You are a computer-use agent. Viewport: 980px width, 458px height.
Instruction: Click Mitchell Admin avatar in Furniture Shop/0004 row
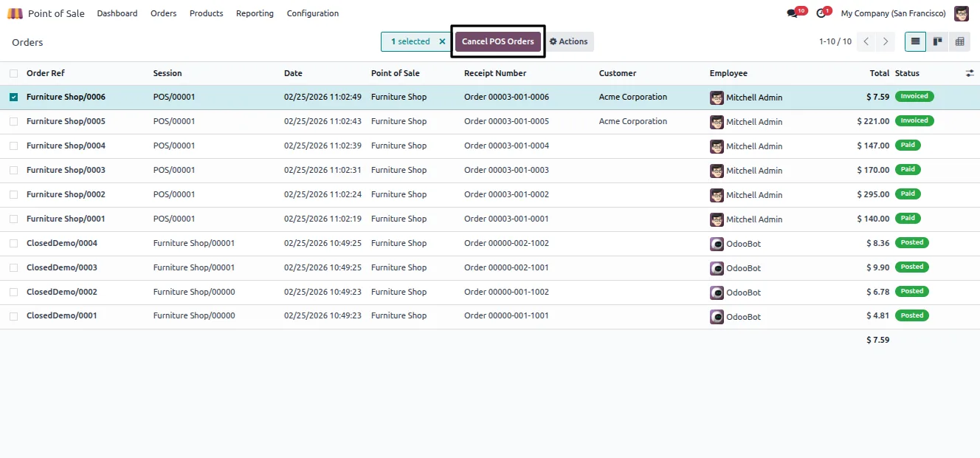pos(717,146)
